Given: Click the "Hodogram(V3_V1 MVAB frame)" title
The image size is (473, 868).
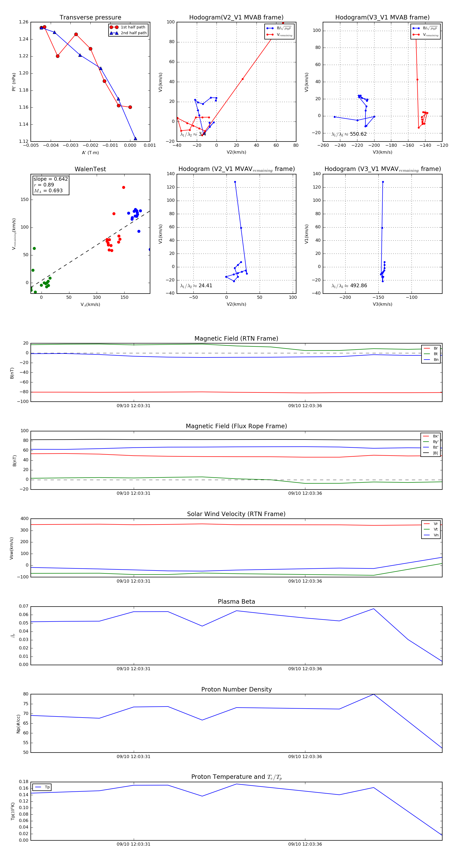Looking at the screenshot, I should point(382,18).
